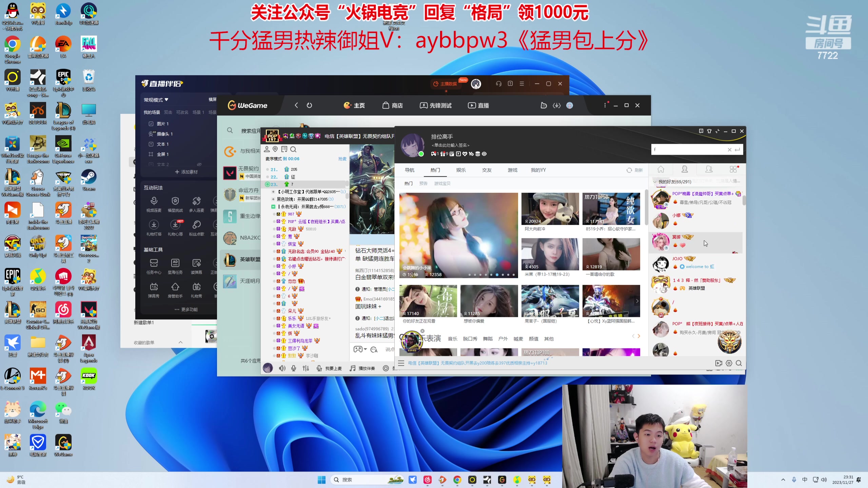Open 视频连麦 in 直播伴侣 window
This screenshot has width=868, height=488.
pyautogui.click(x=154, y=204)
